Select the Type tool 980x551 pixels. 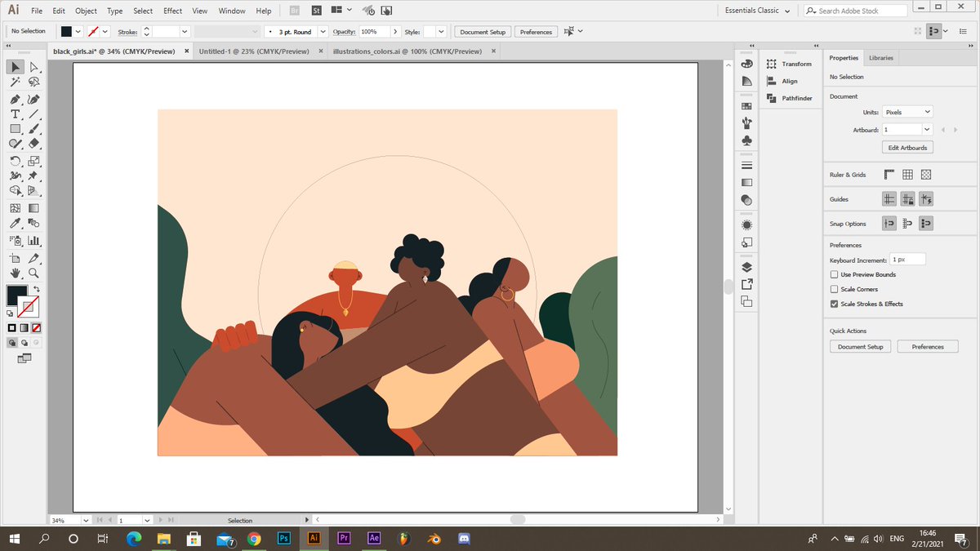(x=16, y=114)
